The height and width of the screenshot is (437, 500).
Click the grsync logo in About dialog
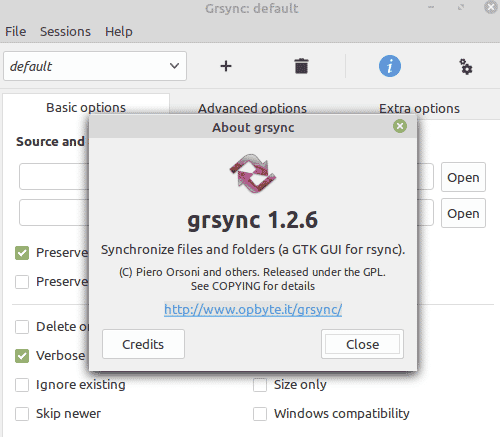(x=253, y=173)
